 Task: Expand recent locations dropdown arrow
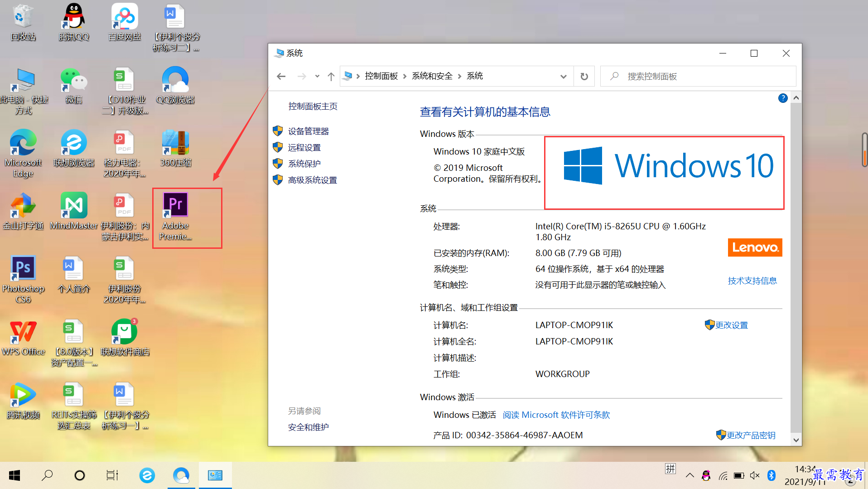point(317,76)
